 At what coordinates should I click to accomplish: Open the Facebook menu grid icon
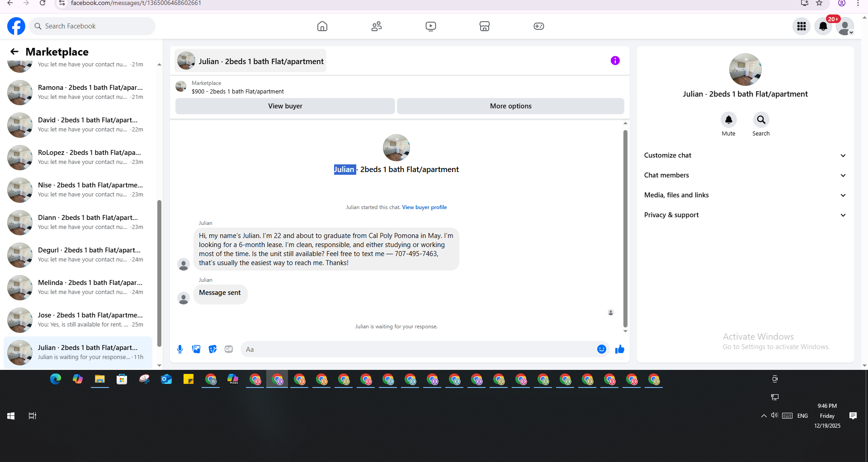click(802, 26)
